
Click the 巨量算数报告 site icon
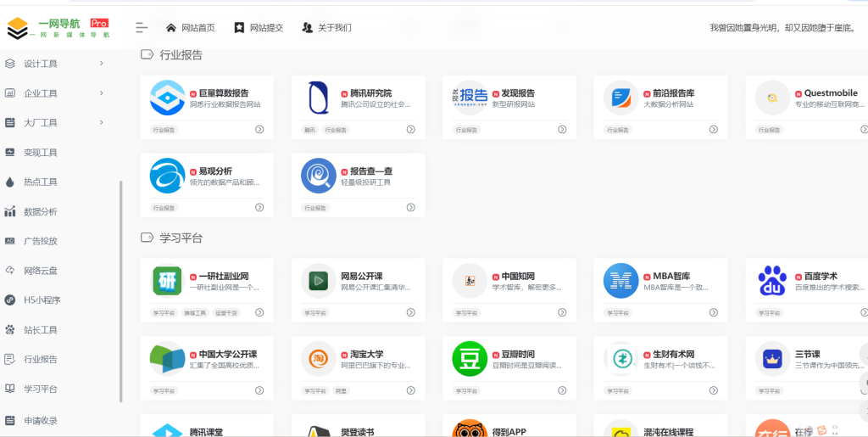click(167, 98)
